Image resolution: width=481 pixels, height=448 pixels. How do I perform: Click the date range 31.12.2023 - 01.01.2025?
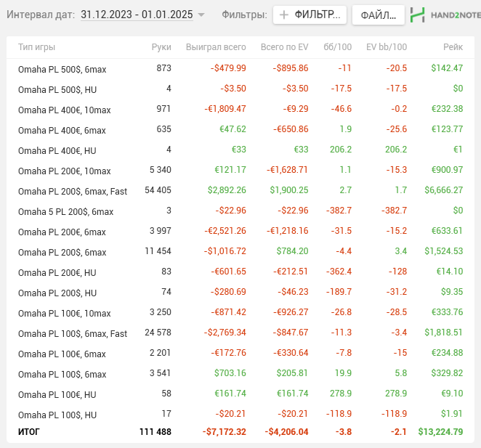pos(137,15)
